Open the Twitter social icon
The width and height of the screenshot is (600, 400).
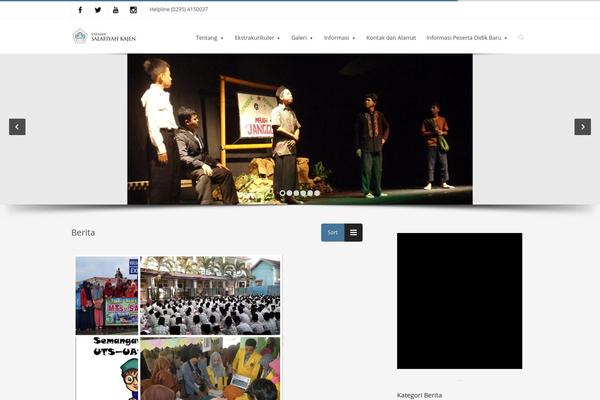tap(98, 10)
